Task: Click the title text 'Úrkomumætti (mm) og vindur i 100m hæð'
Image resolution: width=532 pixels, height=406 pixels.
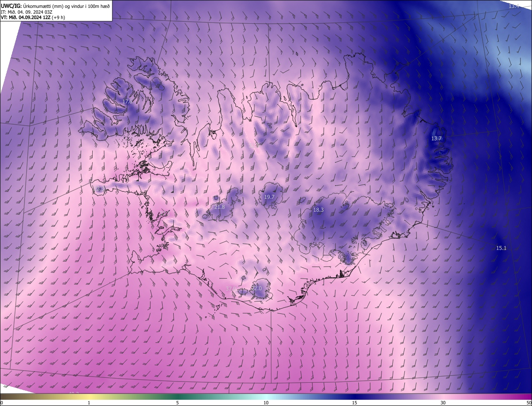Action: (66, 6)
